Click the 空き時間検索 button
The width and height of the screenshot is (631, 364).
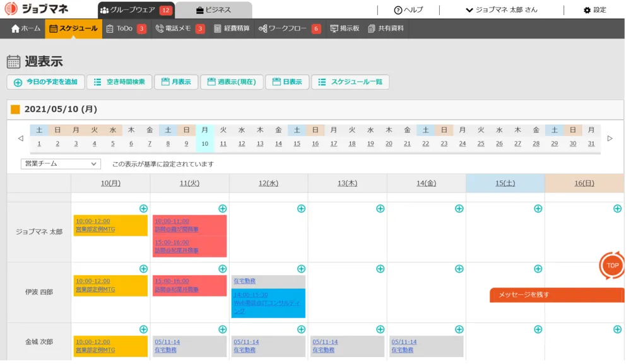point(119,82)
